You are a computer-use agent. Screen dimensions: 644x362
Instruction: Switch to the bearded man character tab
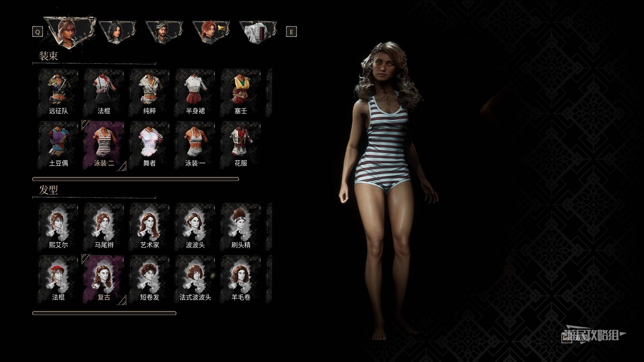[x=164, y=32]
